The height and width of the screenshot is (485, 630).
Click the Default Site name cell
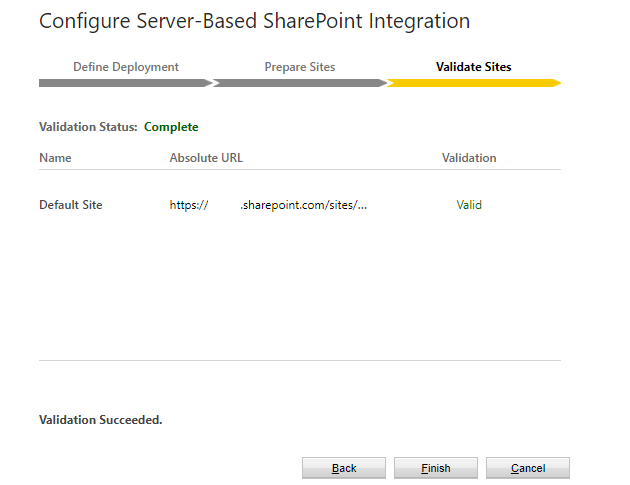[71, 205]
